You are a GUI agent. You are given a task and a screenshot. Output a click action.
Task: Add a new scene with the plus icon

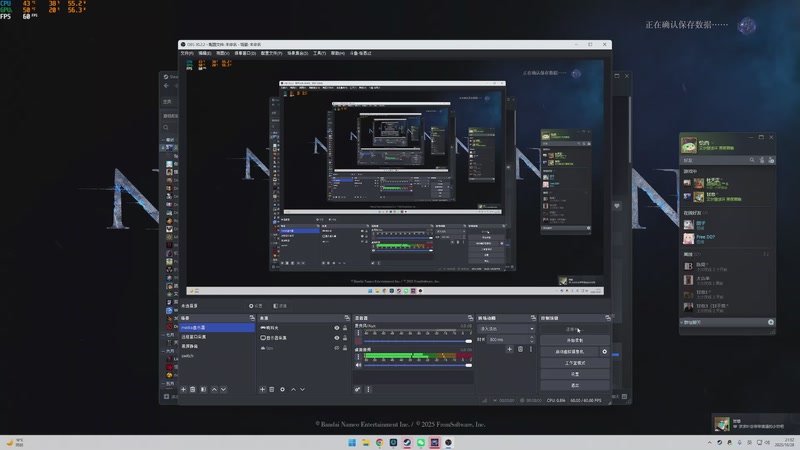[x=183, y=389]
